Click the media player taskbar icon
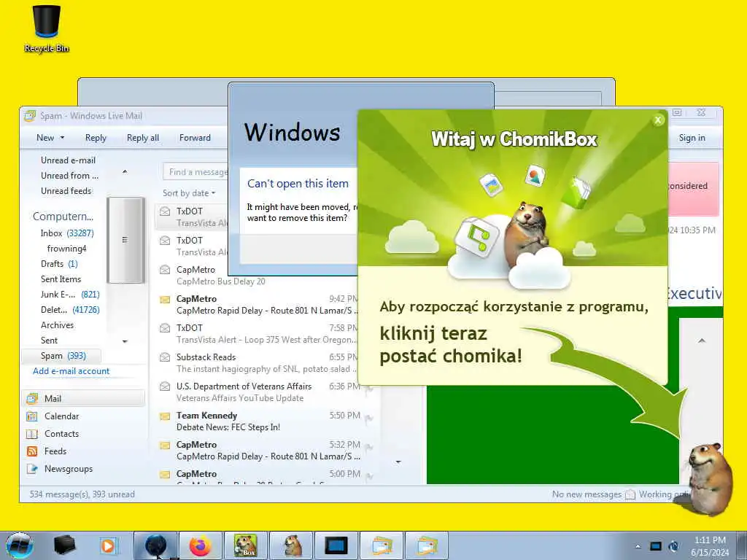747x560 pixels. (108, 545)
